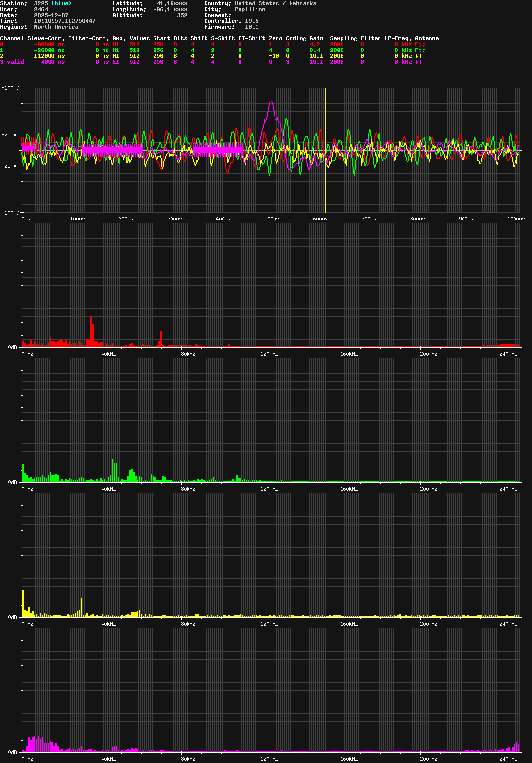
Task: Click the "+100mV" axis label
Action: (x=10, y=88)
